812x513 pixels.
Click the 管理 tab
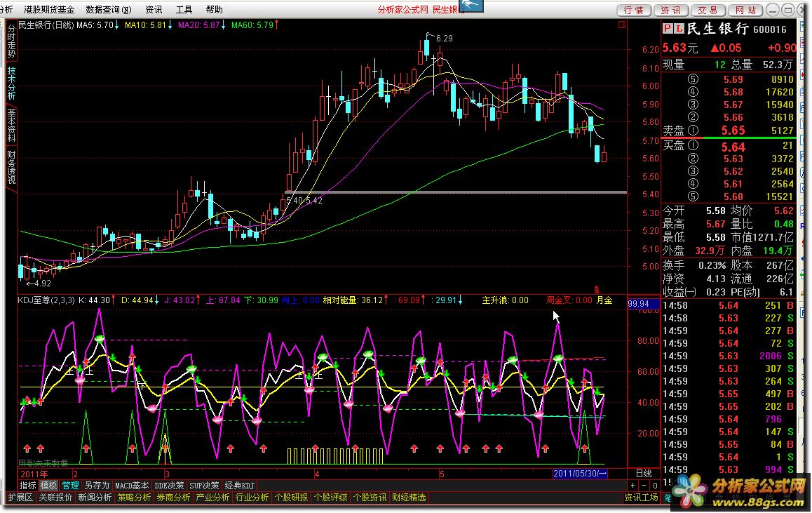coord(70,486)
